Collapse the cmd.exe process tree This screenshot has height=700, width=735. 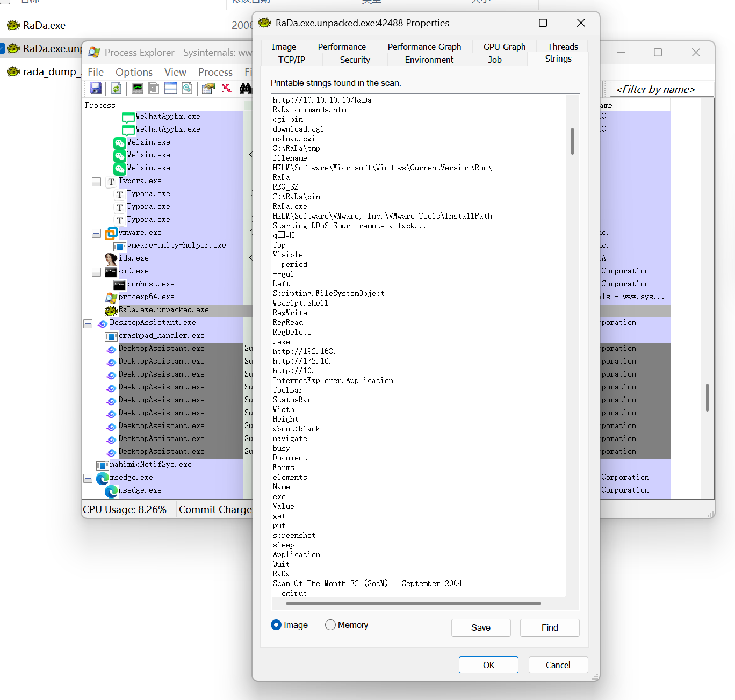point(96,272)
